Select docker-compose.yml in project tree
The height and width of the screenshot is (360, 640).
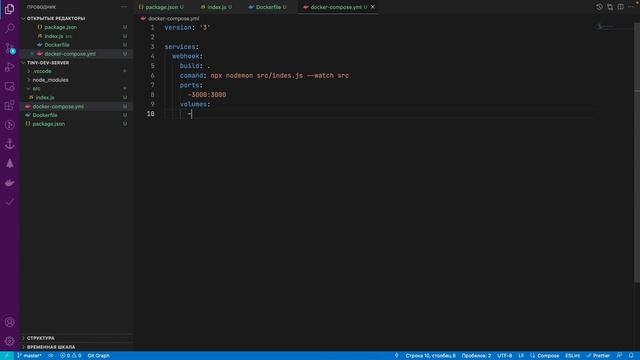(58, 107)
